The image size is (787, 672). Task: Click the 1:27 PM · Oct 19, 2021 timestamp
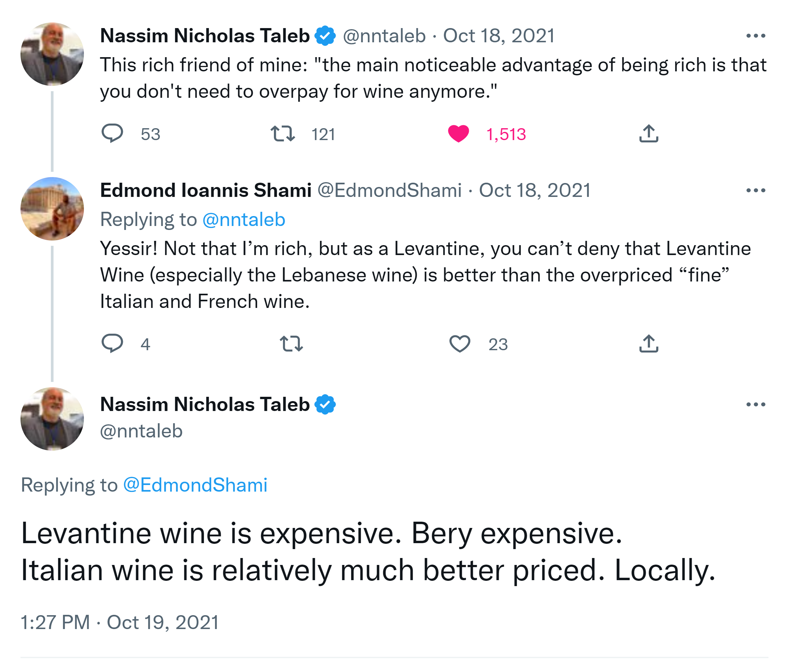[x=120, y=622]
